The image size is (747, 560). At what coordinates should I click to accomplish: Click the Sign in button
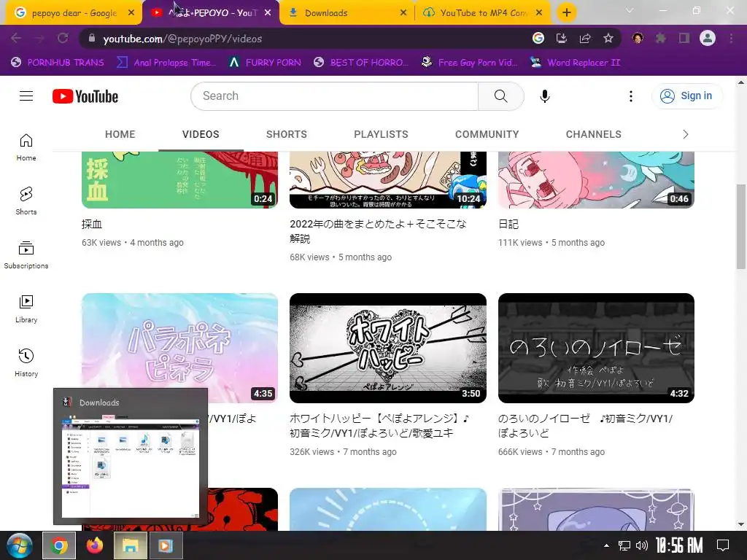point(686,96)
